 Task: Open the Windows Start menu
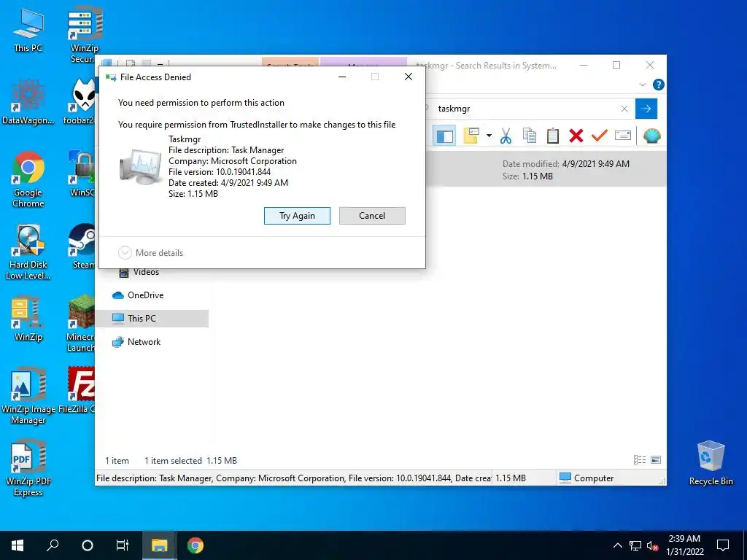point(18,545)
